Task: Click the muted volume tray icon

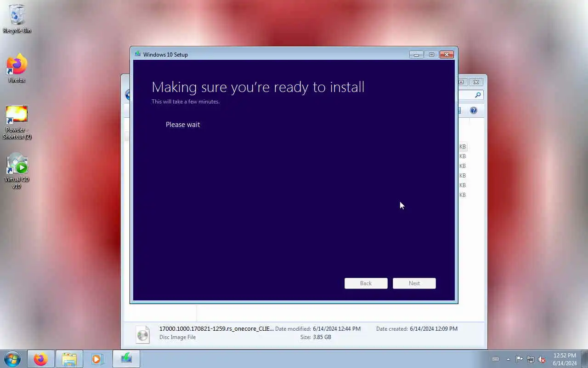Action: click(x=542, y=359)
